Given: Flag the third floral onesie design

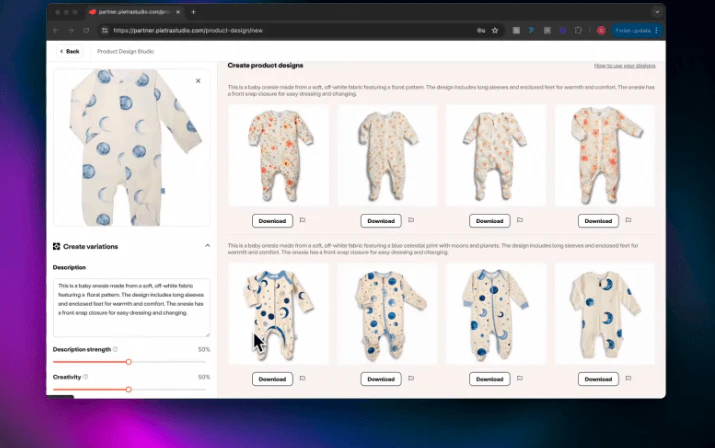Looking at the screenshot, I should click(x=519, y=220).
